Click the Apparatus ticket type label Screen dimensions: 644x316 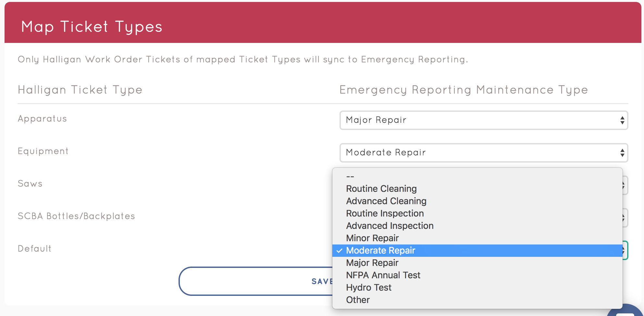[42, 119]
